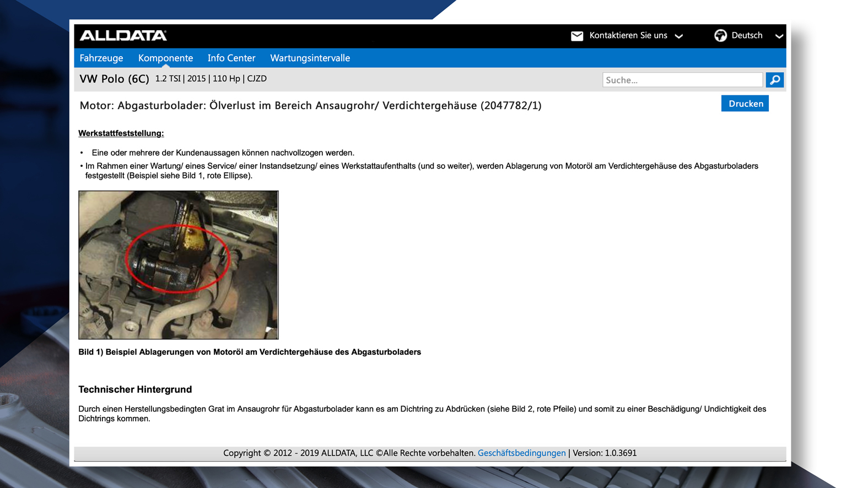Open the Geschäftsbedingungen link
Viewport: 868px width, 488px height.
point(521,453)
